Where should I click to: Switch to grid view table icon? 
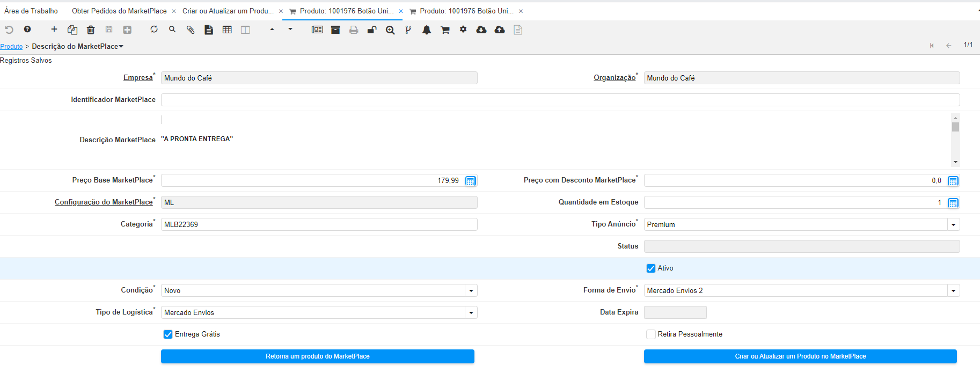click(227, 30)
